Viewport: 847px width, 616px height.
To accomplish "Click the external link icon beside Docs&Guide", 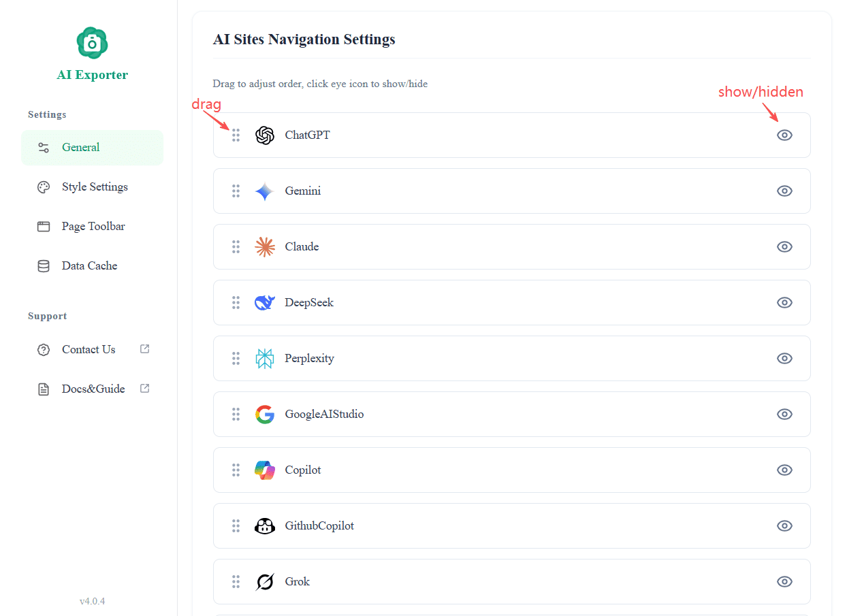I will point(144,387).
